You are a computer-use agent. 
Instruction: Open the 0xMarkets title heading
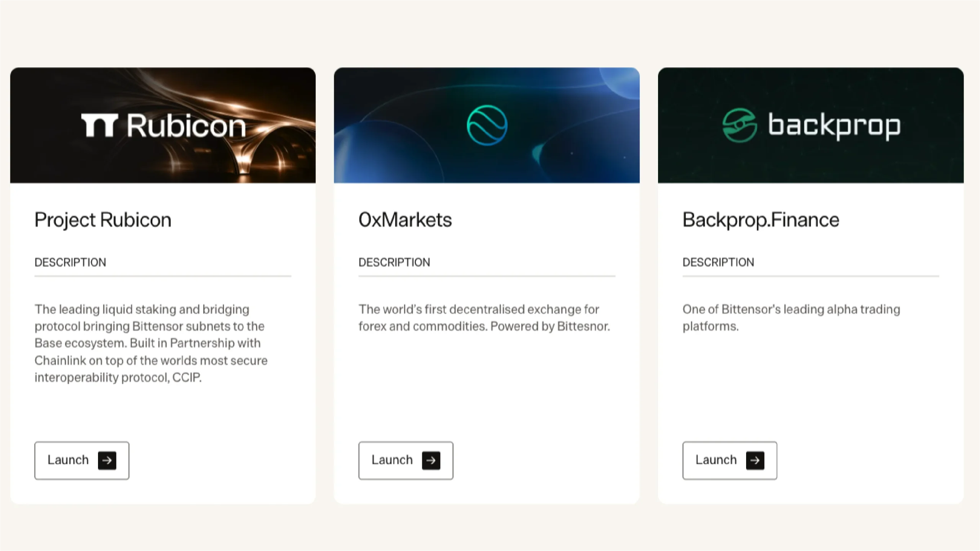pyautogui.click(x=405, y=220)
